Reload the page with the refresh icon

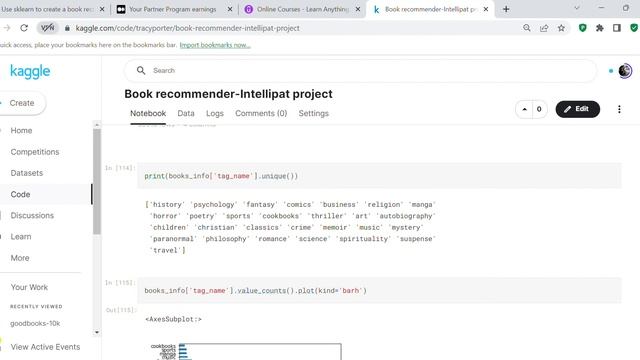[24, 28]
